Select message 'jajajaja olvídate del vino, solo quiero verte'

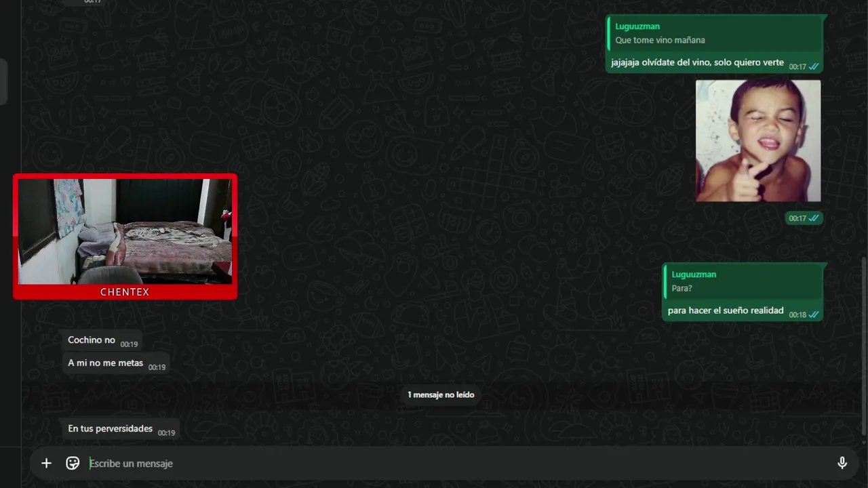697,62
